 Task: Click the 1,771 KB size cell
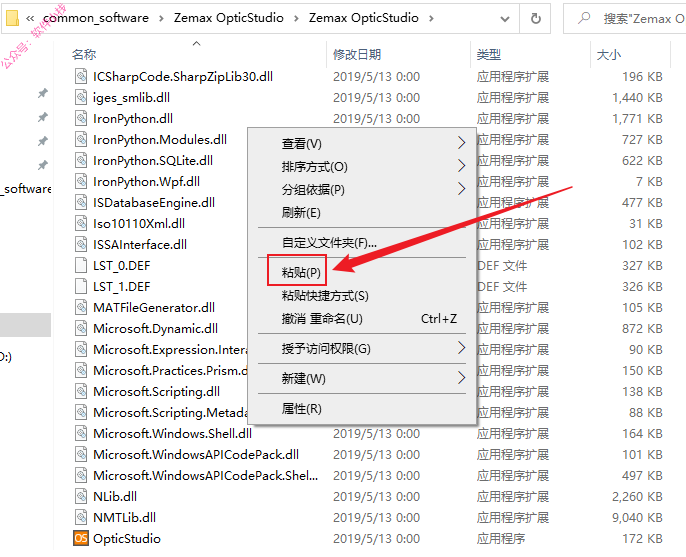click(x=637, y=119)
